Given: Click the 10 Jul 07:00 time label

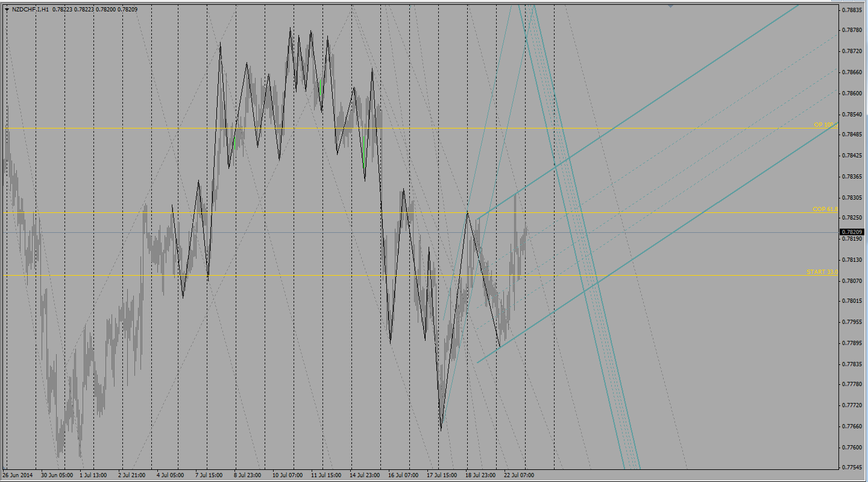Looking at the screenshot, I should point(288,475).
